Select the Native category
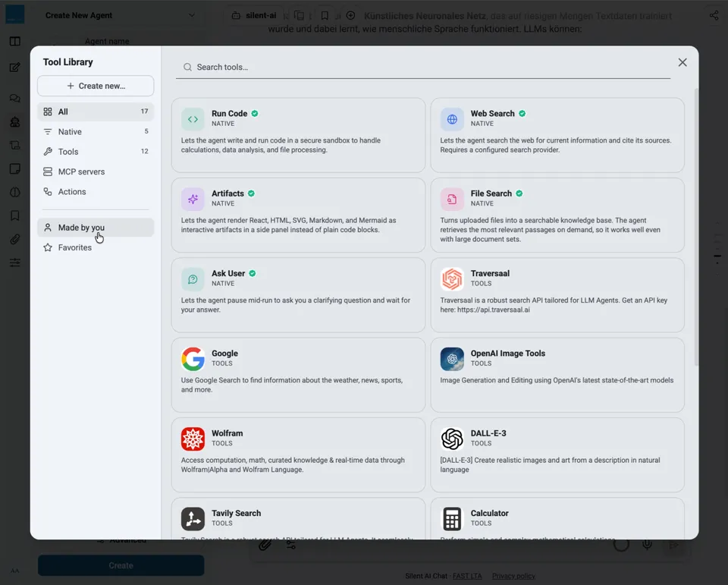 [96, 131]
